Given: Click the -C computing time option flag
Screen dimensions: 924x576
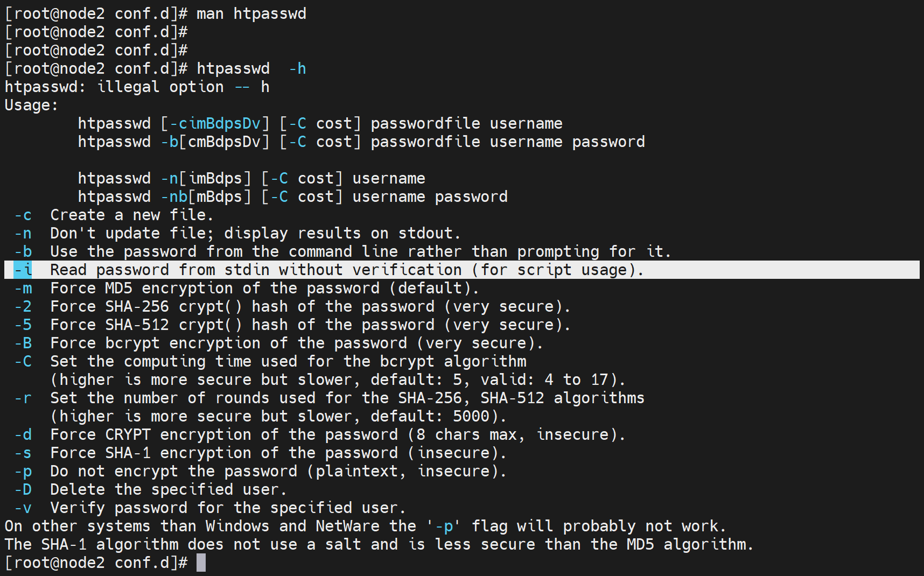Looking at the screenshot, I should click(x=23, y=361).
